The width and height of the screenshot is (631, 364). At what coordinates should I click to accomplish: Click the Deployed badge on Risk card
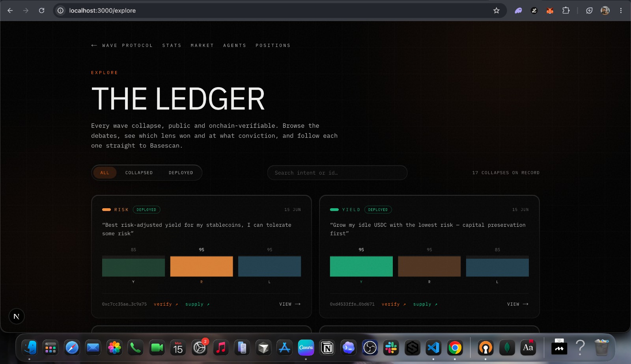point(146,210)
